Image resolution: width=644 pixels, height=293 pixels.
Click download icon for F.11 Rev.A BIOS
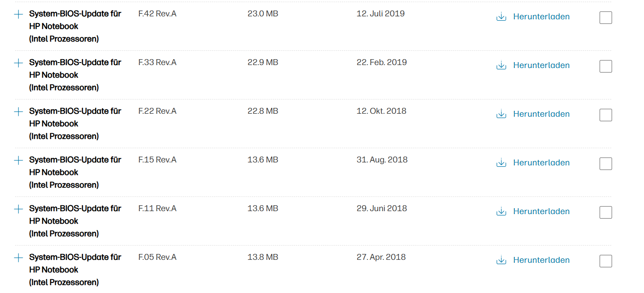coord(501,212)
